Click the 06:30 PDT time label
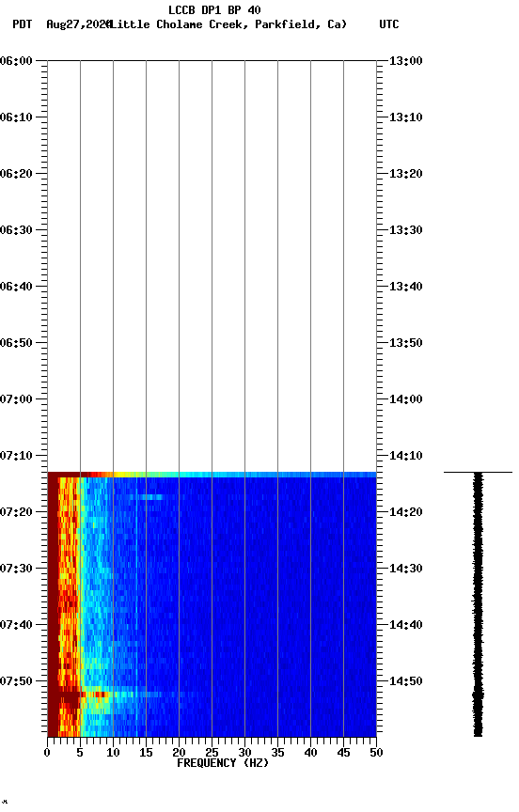Viewport: 519px width, 812px height. (16, 230)
